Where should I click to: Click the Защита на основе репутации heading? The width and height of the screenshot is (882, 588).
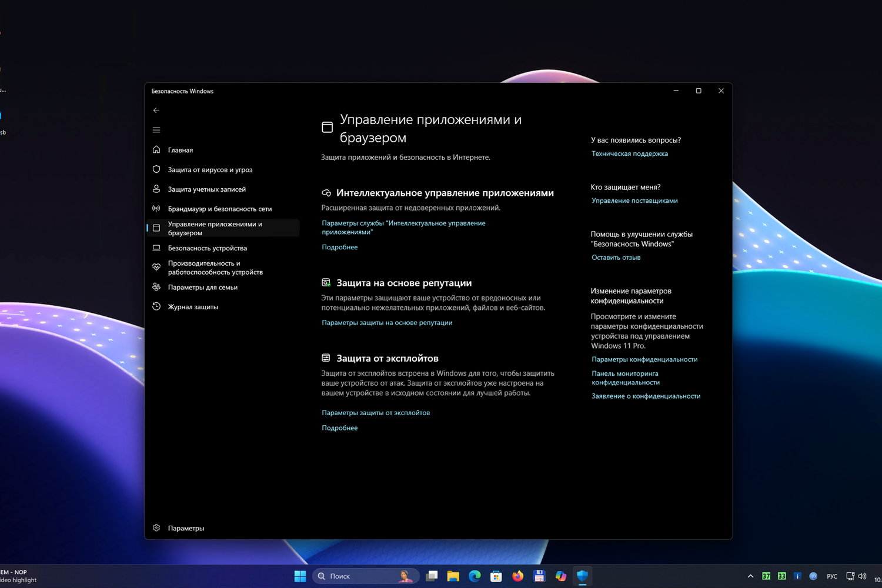404,283
